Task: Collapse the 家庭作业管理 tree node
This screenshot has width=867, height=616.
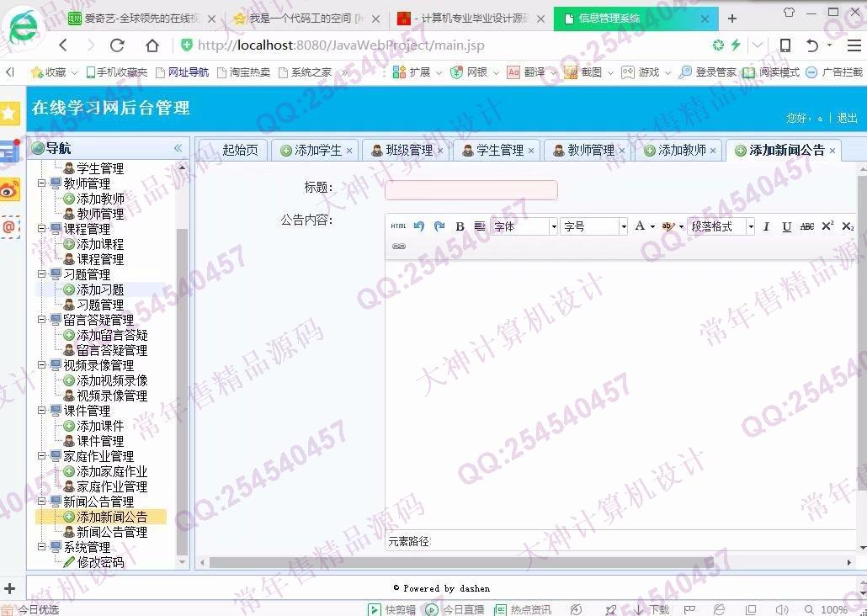Action: pos(41,455)
